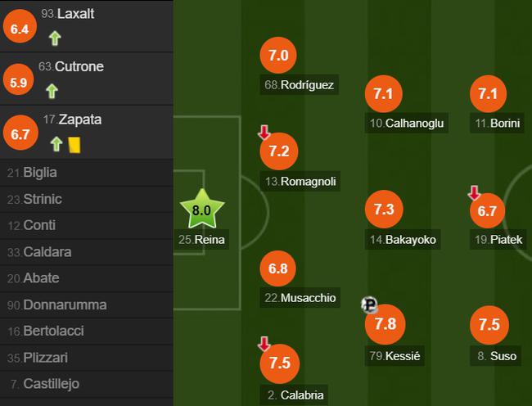Click Romagnoli's red substituted-off arrow
The width and height of the screenshot is (532, 406).
pos(264,133)
